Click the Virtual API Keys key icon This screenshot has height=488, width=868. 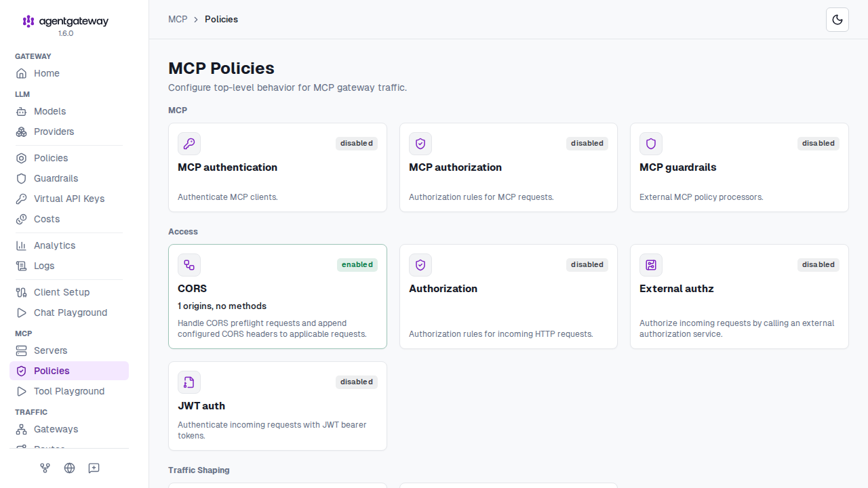point(22,199)
